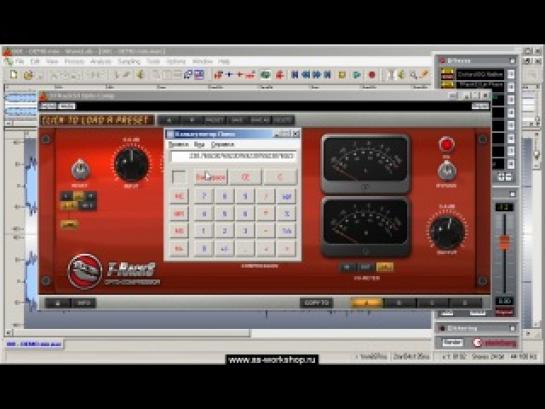Click the M+ memory button in Calculator
The width and height of the screenshot is (545, 409).
tap(179, 248)
